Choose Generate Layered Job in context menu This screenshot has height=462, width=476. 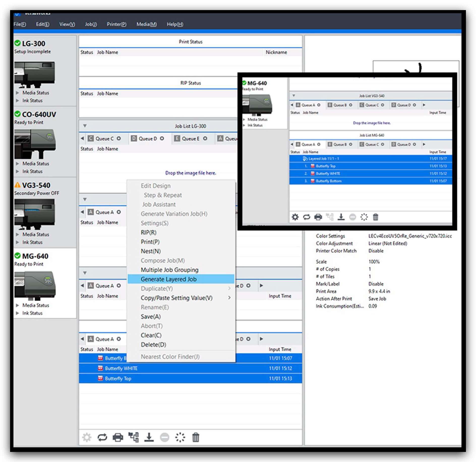181,279
